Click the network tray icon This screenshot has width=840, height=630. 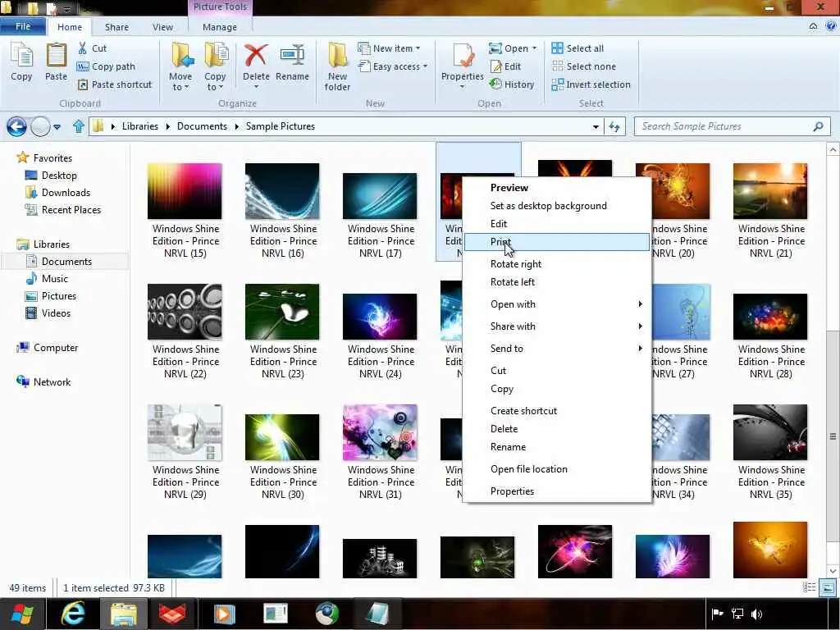(x=737, y=614)
